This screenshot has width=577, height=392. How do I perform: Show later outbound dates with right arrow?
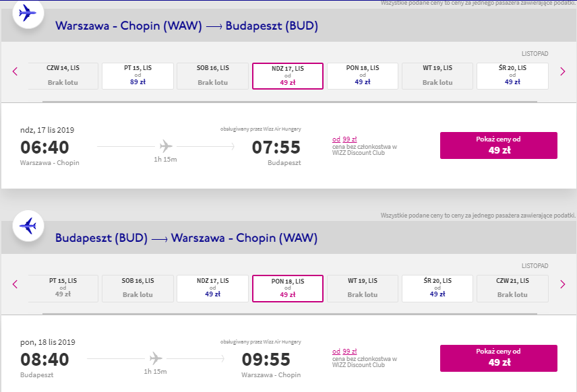point(563,71)
